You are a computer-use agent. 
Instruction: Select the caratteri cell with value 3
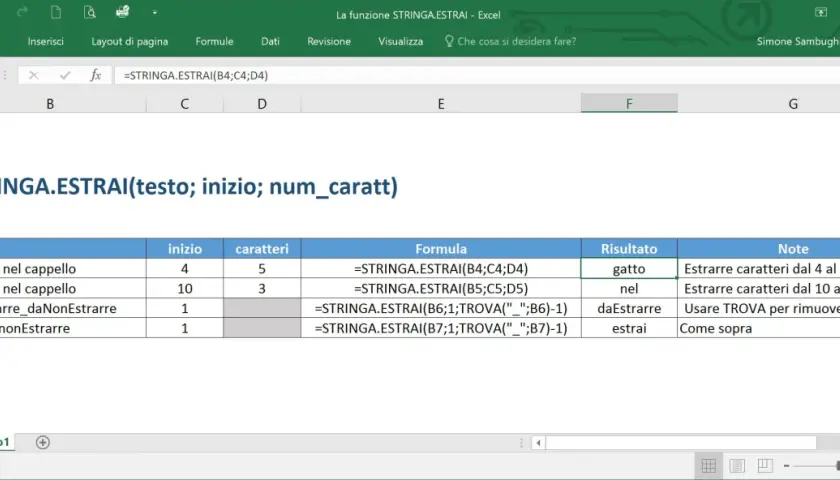pos(262,288)
